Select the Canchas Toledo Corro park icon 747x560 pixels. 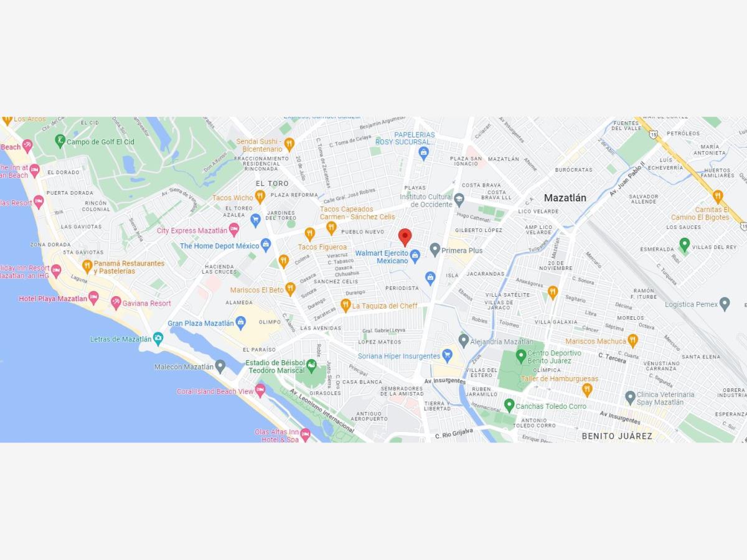click(509, 406)
